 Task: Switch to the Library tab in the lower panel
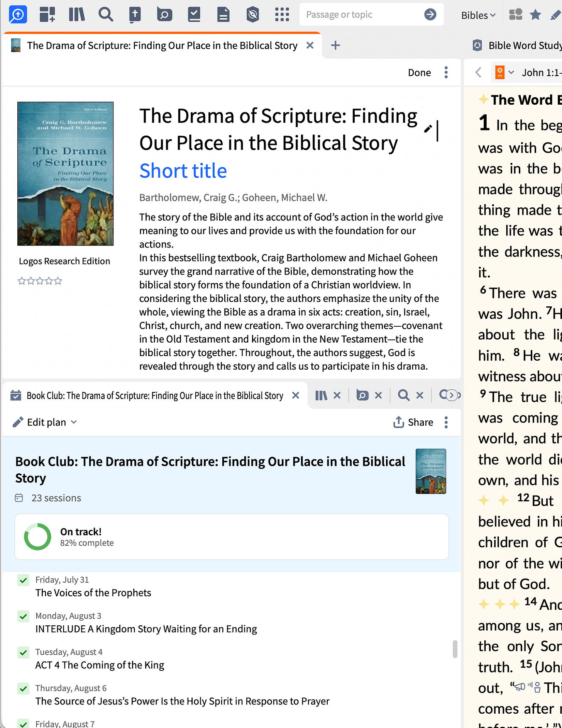click(x=321, y=395)
